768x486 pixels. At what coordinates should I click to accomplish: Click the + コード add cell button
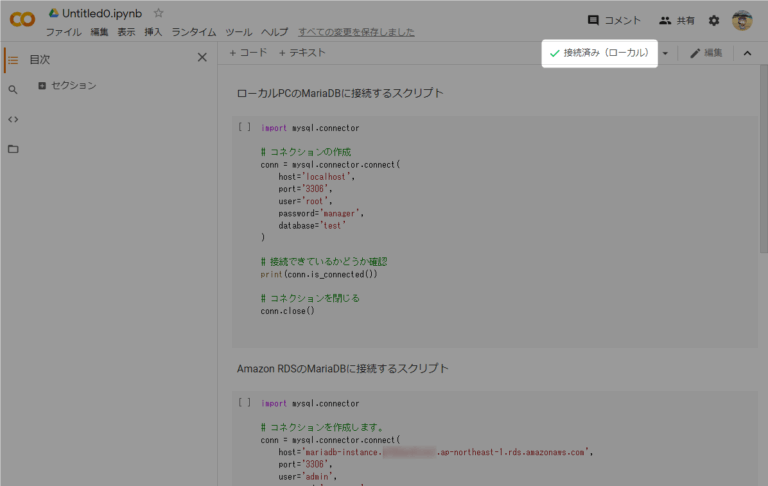tap(248, 53)
